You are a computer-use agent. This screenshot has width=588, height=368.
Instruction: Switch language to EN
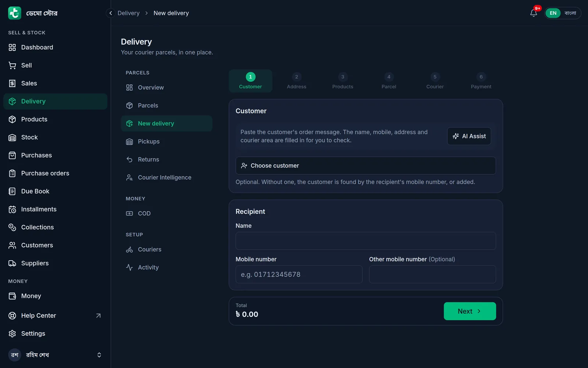[553, 13]
